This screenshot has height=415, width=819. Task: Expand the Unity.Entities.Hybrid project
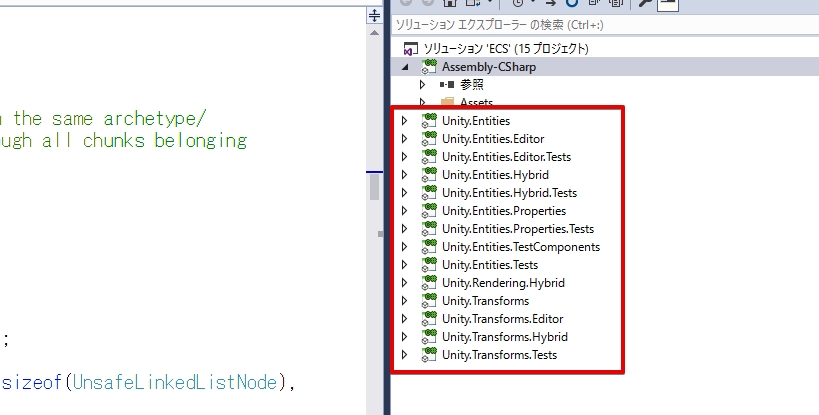[404, 175]
